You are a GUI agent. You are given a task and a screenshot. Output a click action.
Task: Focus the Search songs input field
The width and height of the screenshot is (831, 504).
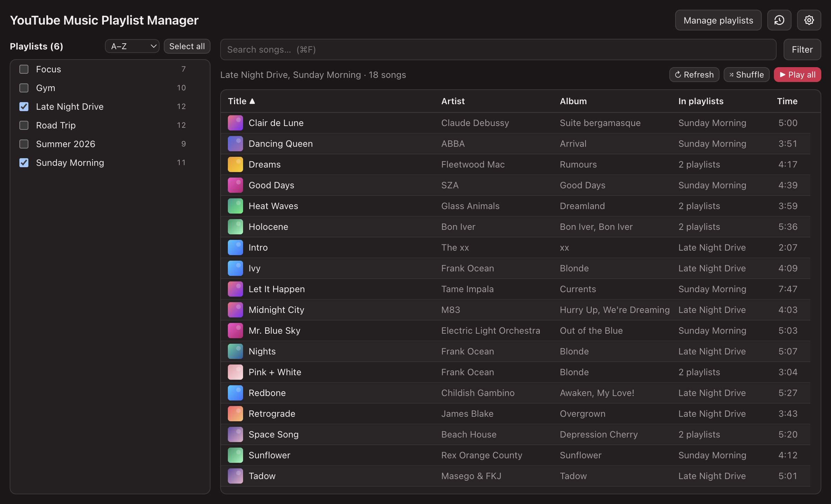[x=498, y=49]
